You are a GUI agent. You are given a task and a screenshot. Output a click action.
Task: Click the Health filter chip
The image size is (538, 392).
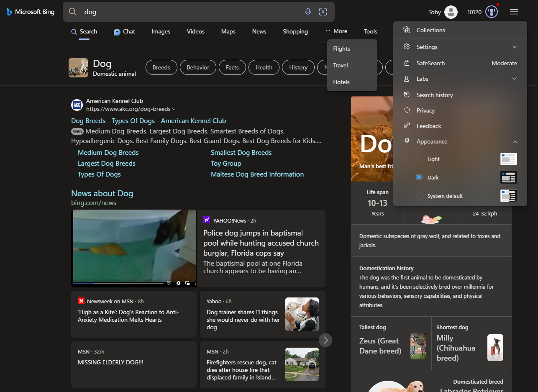[264, 67]
